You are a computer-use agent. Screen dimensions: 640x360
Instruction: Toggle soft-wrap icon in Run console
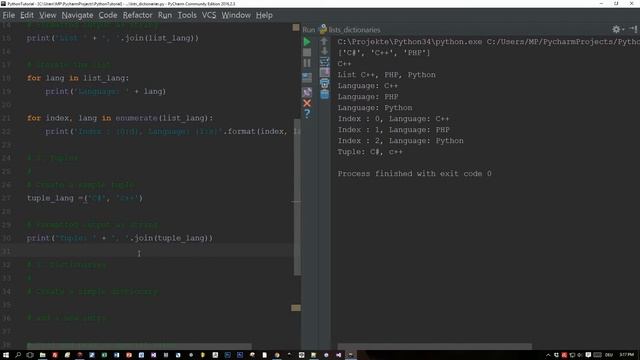point(324,62)
